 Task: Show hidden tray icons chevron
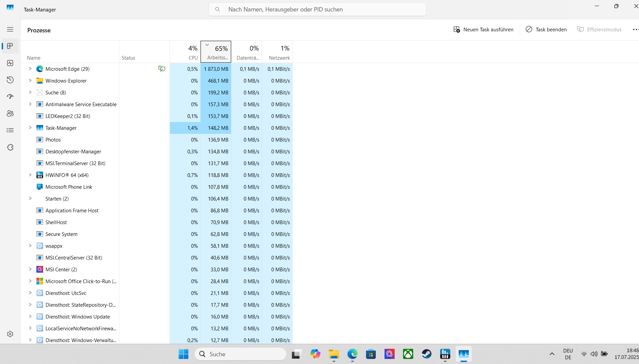[x=552, y=354]
